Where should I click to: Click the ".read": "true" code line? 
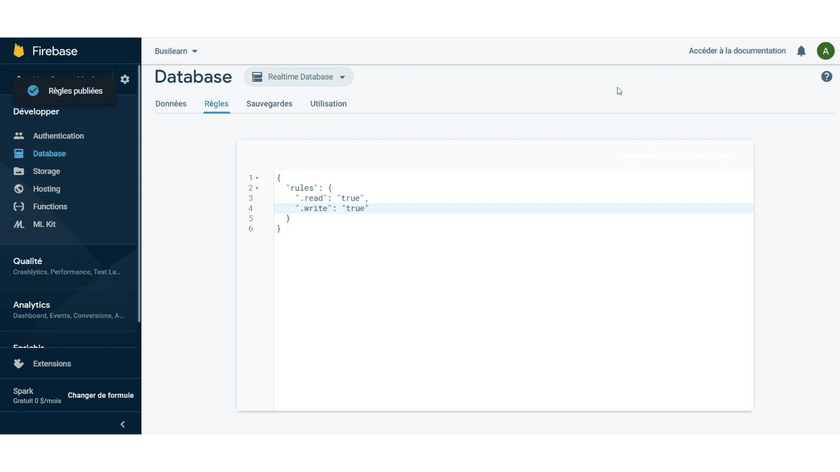click(x=332, y=198)
